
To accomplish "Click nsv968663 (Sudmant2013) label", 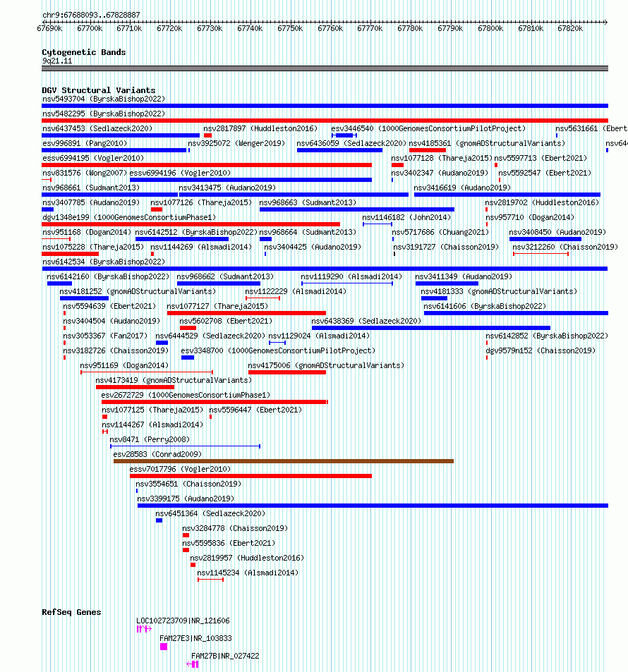I will point(308,202).
